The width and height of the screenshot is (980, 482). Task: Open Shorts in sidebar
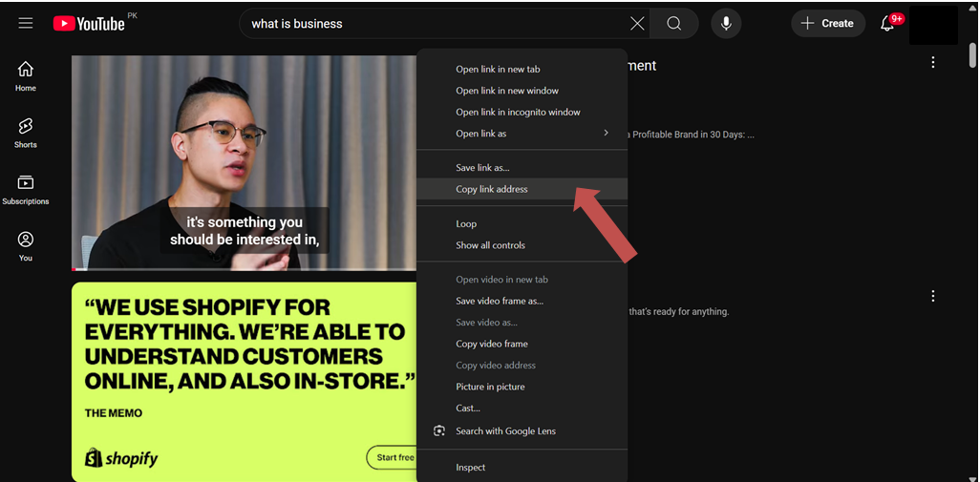click(x=26, y=133)
